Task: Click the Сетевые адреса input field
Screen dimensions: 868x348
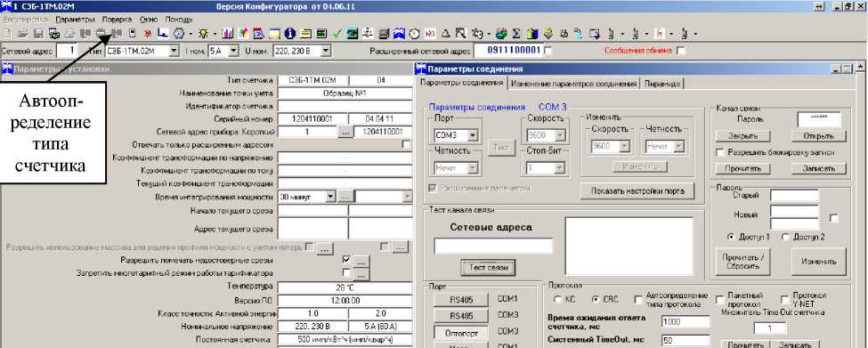Action: (494, 247)
